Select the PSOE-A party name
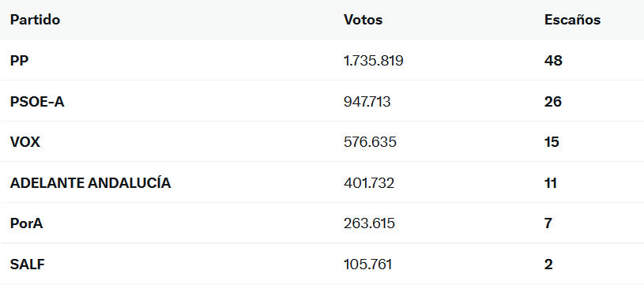The height and width of the screenshot is (285, 644). click(x=37, y=101)
